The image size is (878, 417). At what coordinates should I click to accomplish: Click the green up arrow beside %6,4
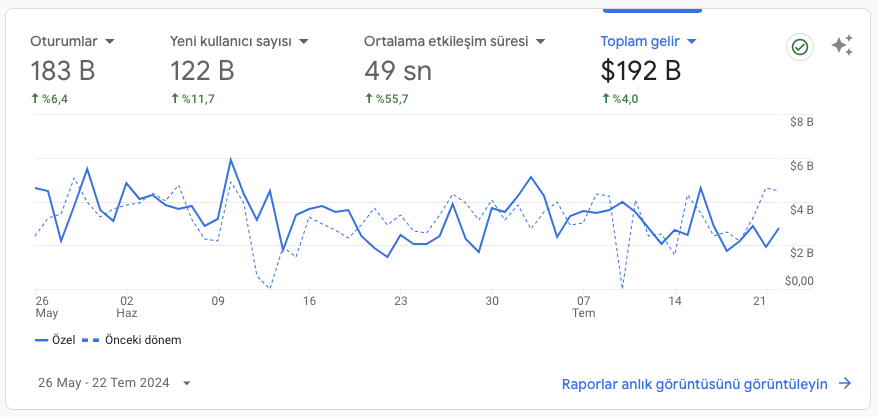point(35,99)
